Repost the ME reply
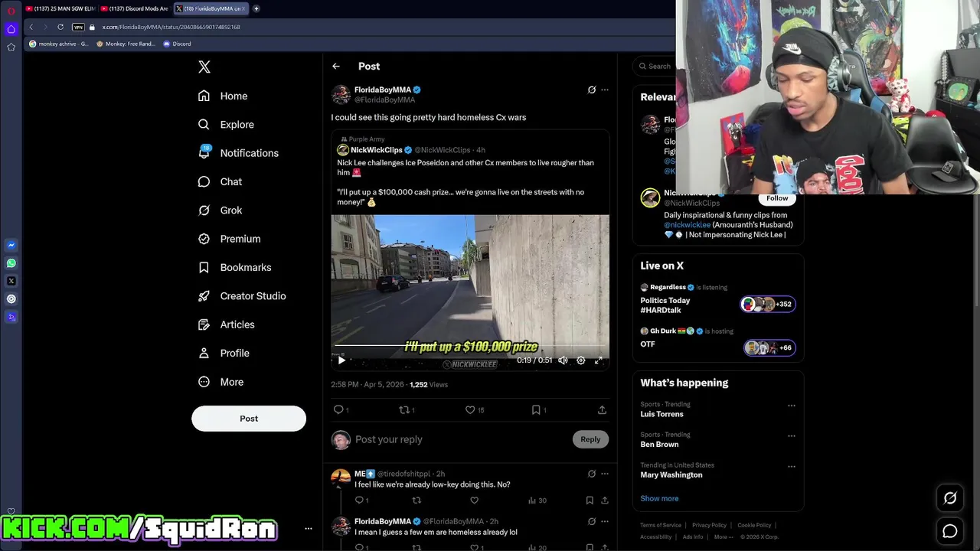This screenshot has height=551, width=980. 416,500
